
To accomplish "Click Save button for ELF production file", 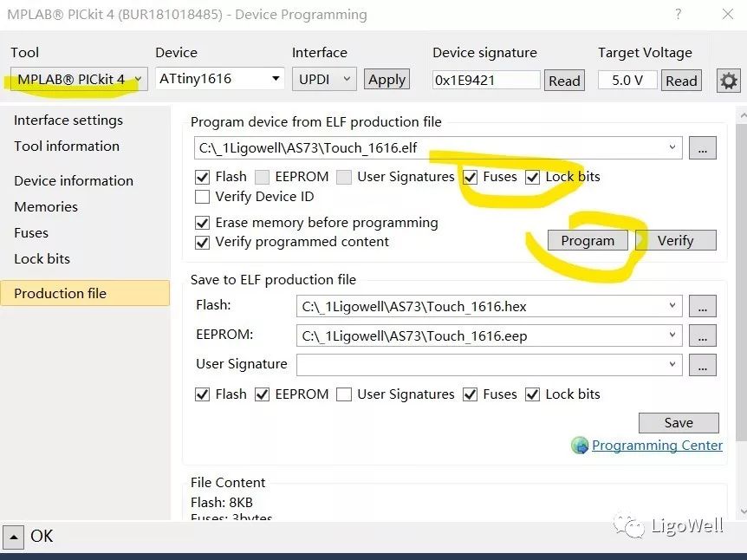I will coord(679,423).
